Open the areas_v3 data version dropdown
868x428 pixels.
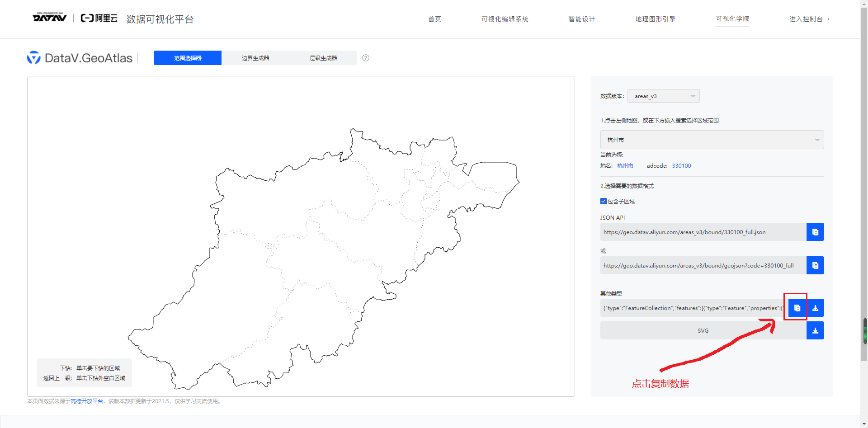point(663,96)
